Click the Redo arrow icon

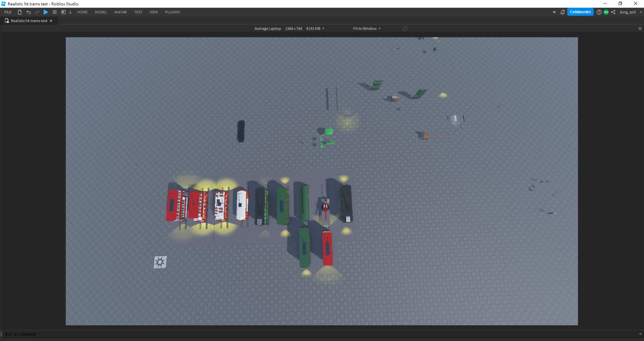37,12
